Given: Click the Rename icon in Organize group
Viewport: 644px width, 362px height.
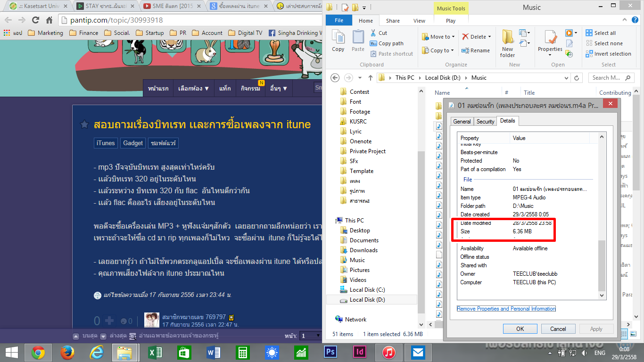Looking at the screenshot, I should [x=476, y=50].
